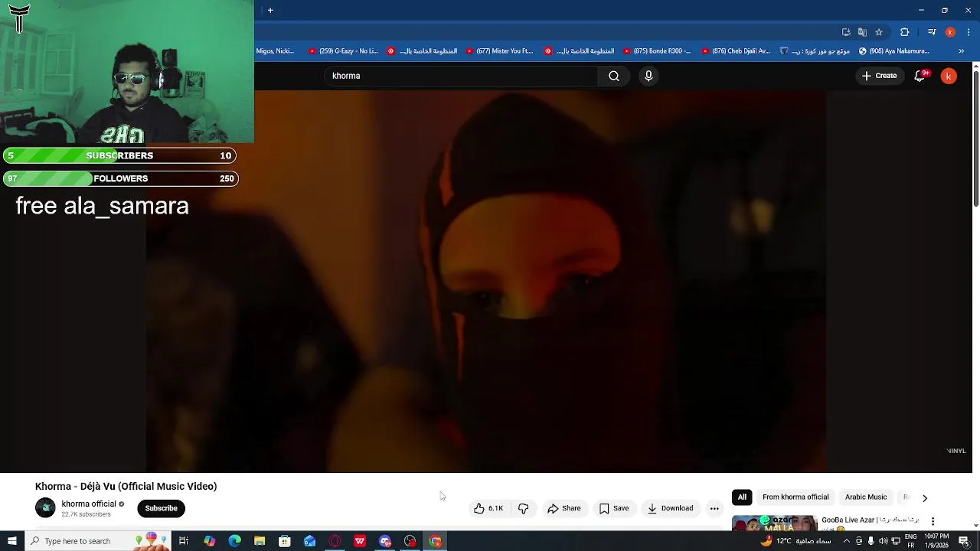Like the Déjà Vu video
This screenshot has width=980, height=551.
488,508
